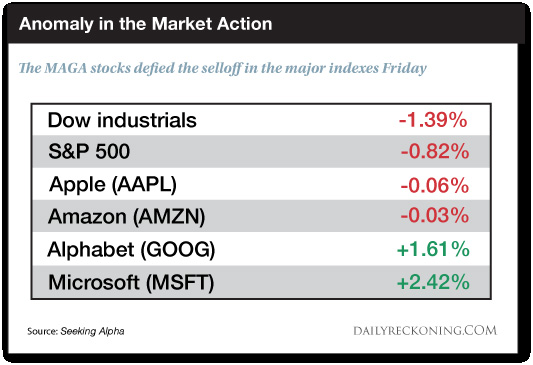
Task: Click the Seeking Alpha source text
Action: [x=92, y=331]
